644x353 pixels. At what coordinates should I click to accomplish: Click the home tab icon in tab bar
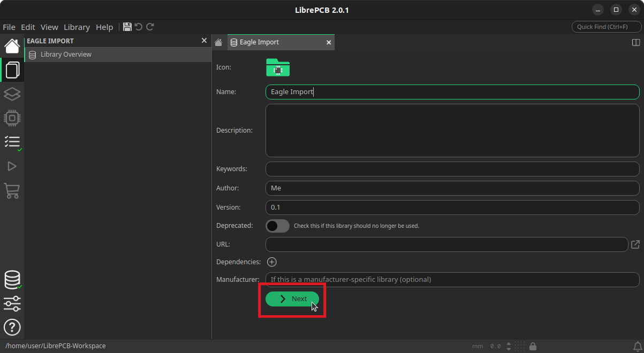218,42
